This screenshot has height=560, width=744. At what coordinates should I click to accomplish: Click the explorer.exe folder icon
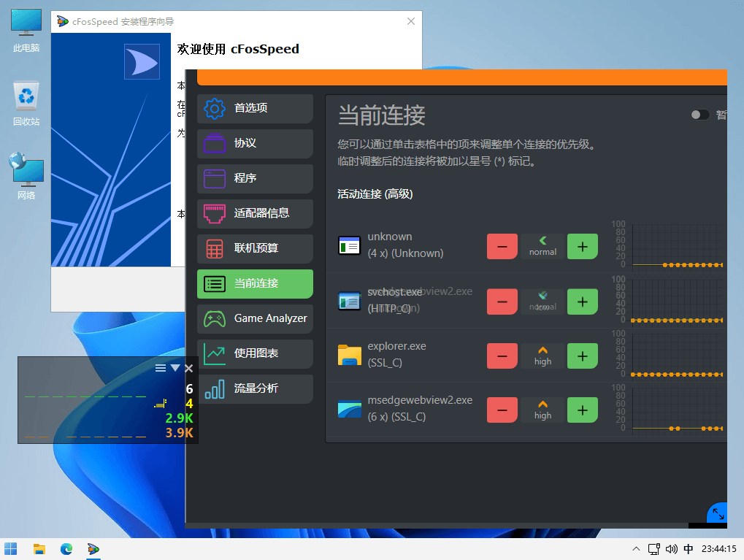pyautogui.click(x=349, y=356)
